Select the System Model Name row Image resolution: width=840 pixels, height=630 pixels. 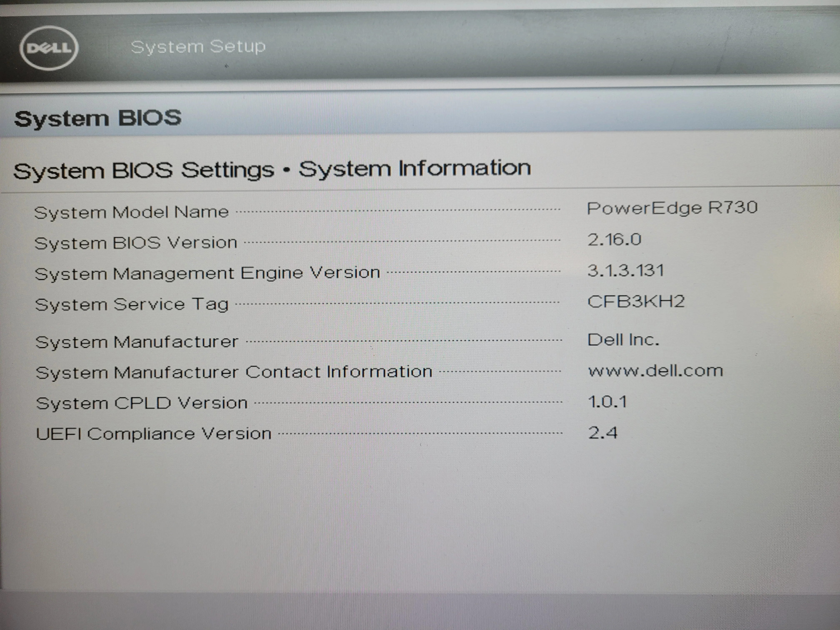pos(396,210)
